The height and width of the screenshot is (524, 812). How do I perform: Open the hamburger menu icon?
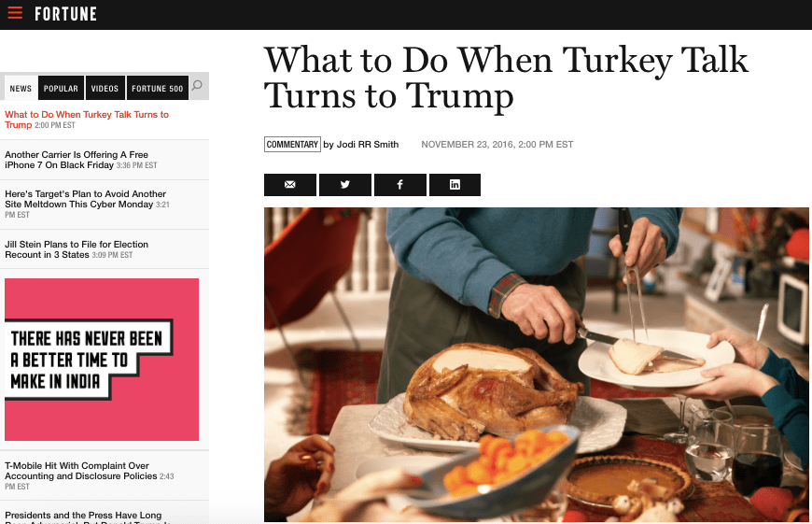15,13
